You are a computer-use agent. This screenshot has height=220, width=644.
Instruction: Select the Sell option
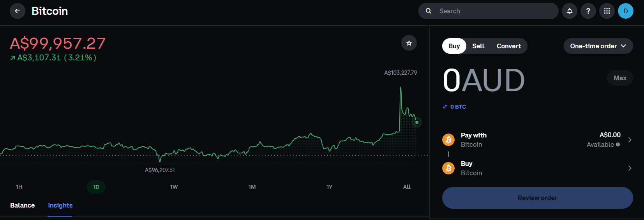click(478, 46)
